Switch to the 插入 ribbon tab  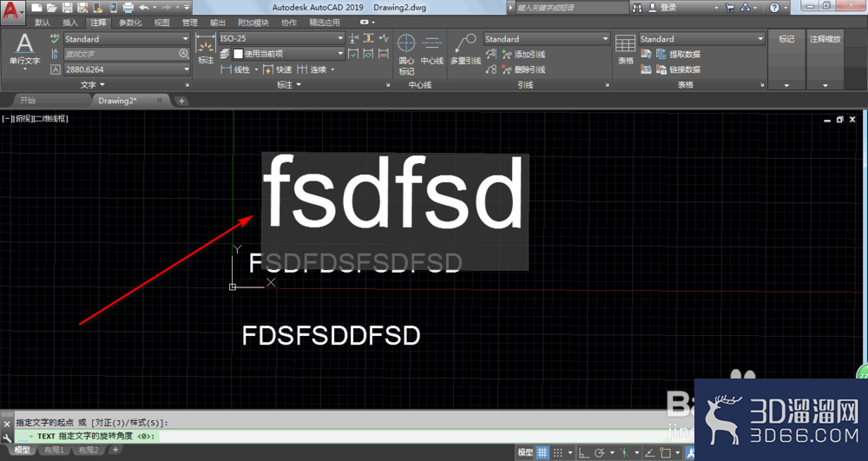(70, 23)
